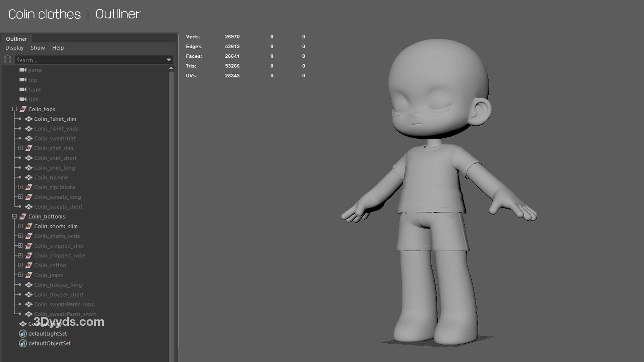The height and width of the screenshot is (362, 644).
Task: Click the outliner scroll up arrow
Action: coord(171,68)
